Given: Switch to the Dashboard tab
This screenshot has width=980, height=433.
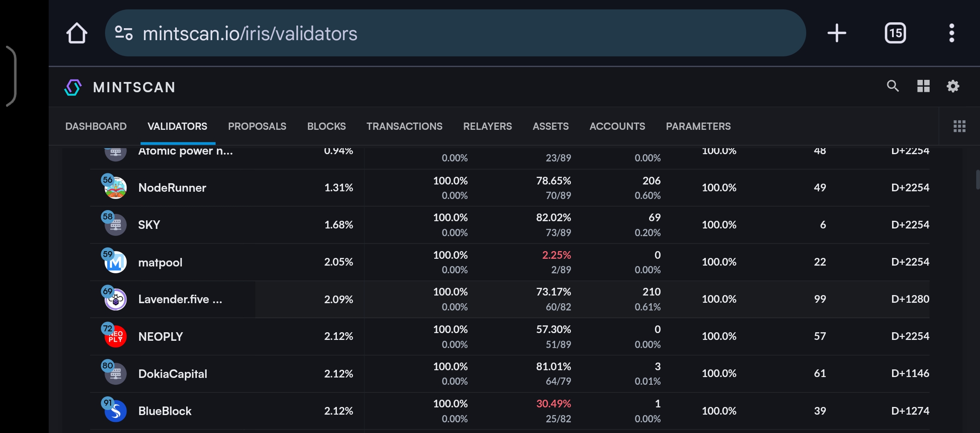Looking at the screenshot, I should (x=96, y=126).
